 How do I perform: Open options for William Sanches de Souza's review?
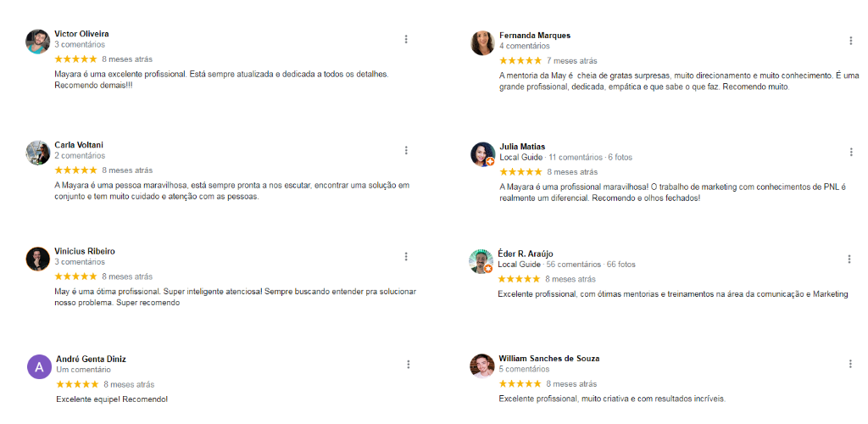[850, 364]
